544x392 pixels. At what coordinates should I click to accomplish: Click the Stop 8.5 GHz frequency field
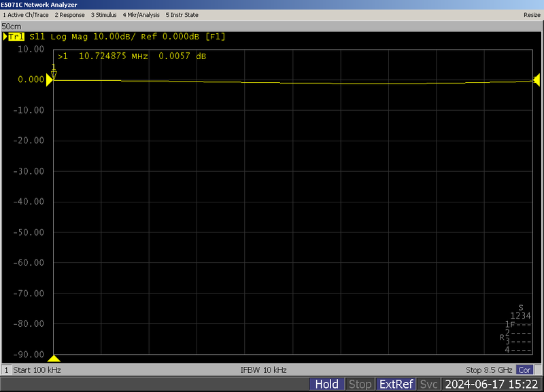pos(490,370)
